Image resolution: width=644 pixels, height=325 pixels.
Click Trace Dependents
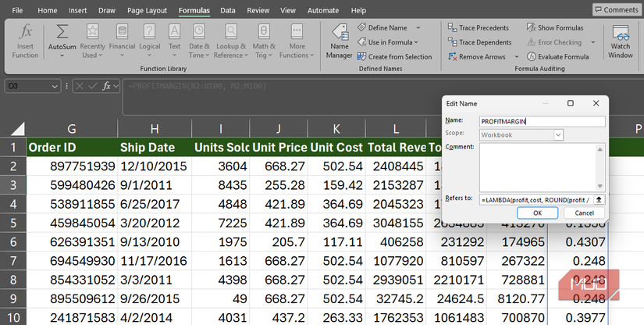click(x=480, y=42)
